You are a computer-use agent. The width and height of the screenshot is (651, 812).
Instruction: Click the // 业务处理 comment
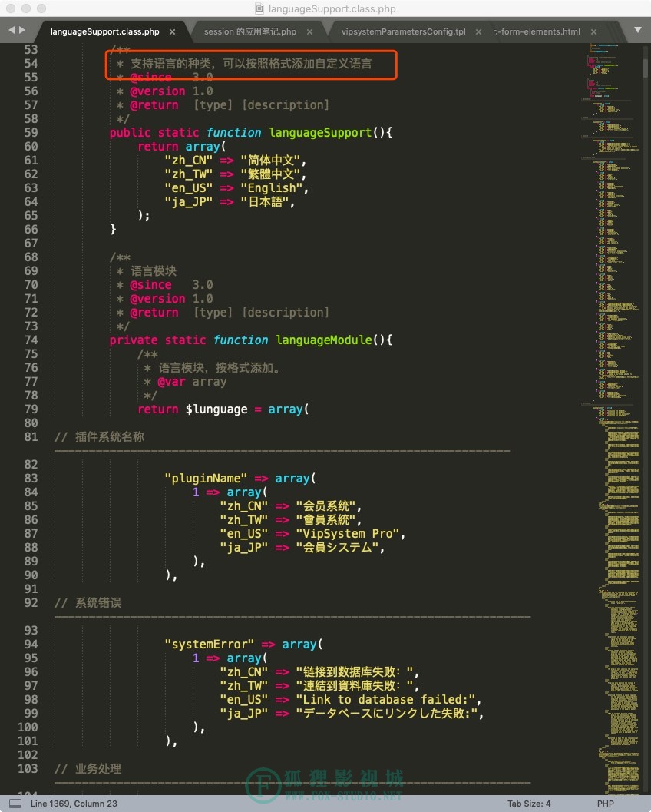pyautogui.click(x=88, y=769)
